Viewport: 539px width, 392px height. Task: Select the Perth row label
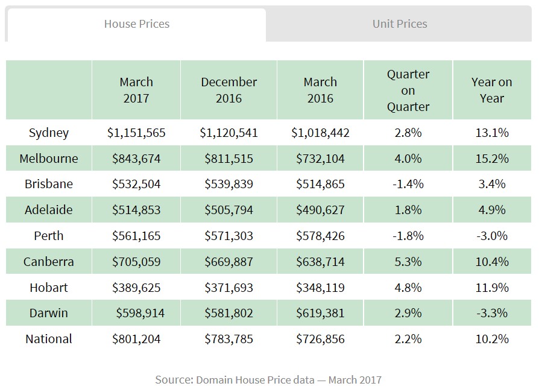click(x=49, y=236)
